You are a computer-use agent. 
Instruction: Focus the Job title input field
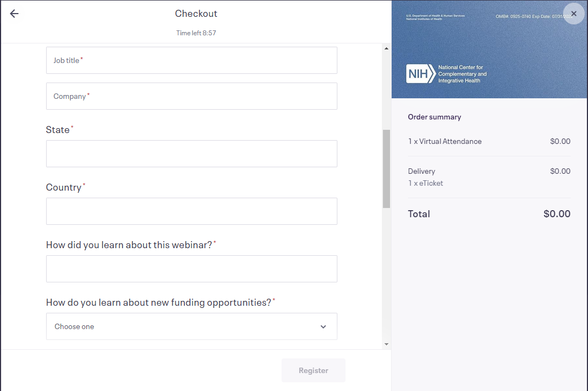(191, 60)
